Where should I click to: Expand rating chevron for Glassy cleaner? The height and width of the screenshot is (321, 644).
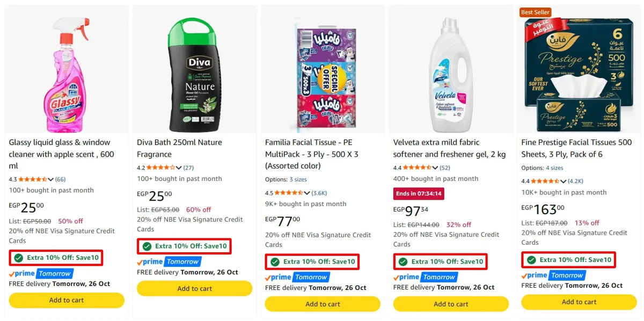(51, 180)
